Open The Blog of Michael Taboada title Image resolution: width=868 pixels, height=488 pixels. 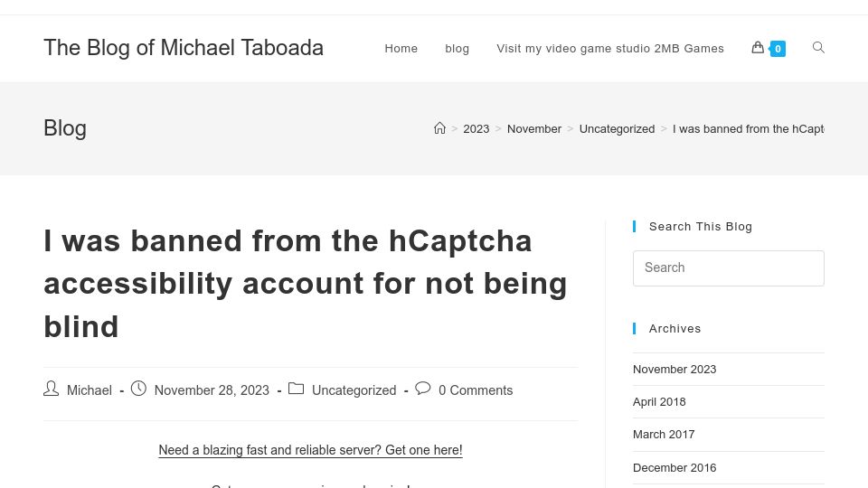coord(184,48)
